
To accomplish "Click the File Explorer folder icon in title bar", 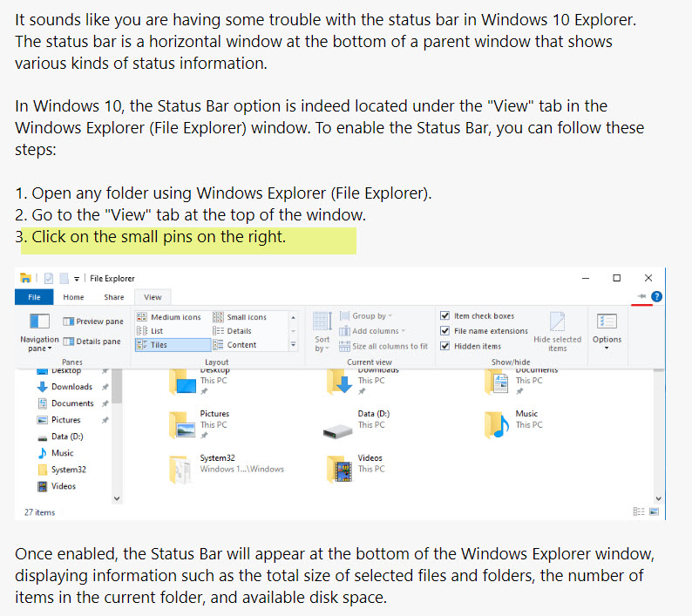I will [25, 278].
